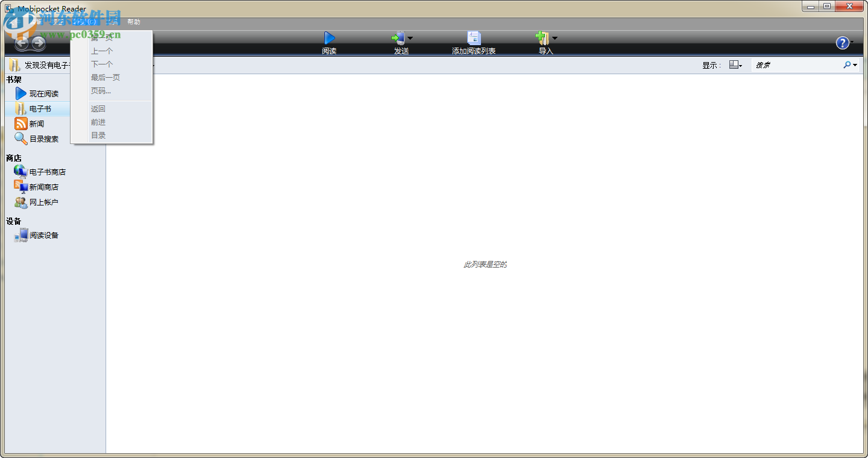
Task: Open the dropdown arrow beside 发送
Action: [410, 38]
